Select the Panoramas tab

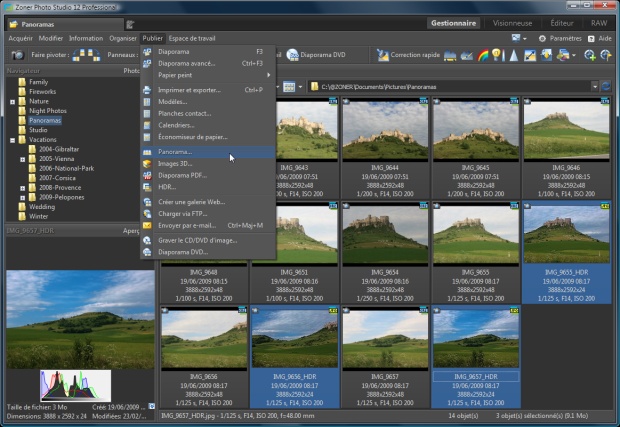coord(65,25)
